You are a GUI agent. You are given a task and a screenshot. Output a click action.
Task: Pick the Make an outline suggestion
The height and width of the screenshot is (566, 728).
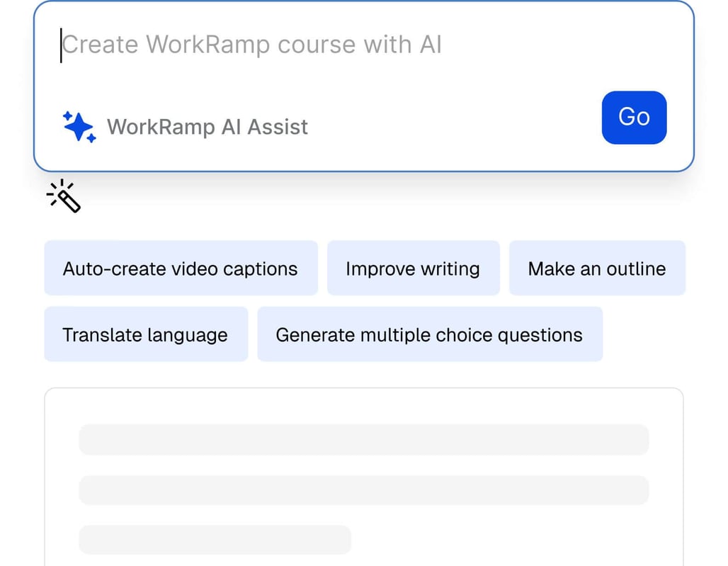pyautogui.click(x=596, y=268)
